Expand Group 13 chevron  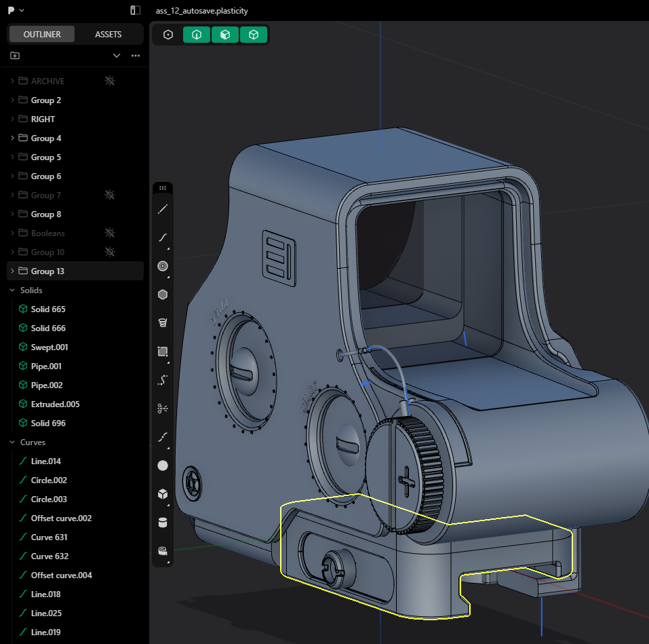coord(12,271)
